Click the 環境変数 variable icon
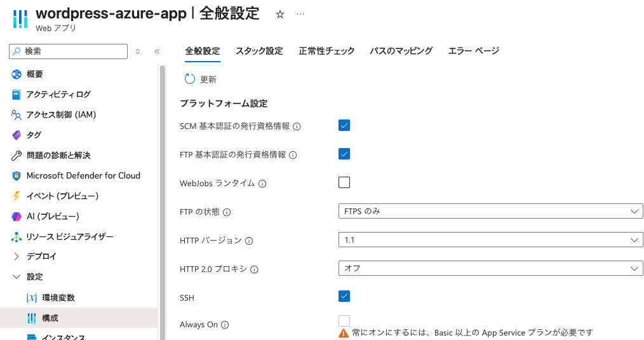Screen dimensions: 644x340 coord(32,297)
